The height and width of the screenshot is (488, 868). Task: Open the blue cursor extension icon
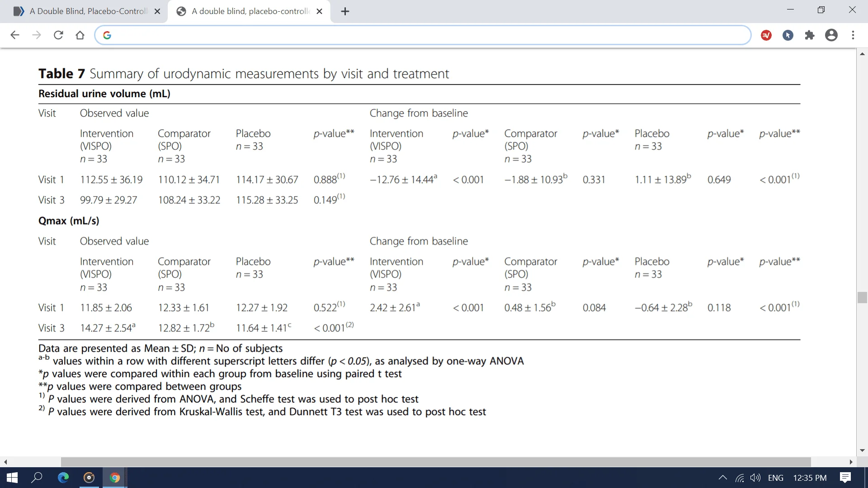coord(788,35)
